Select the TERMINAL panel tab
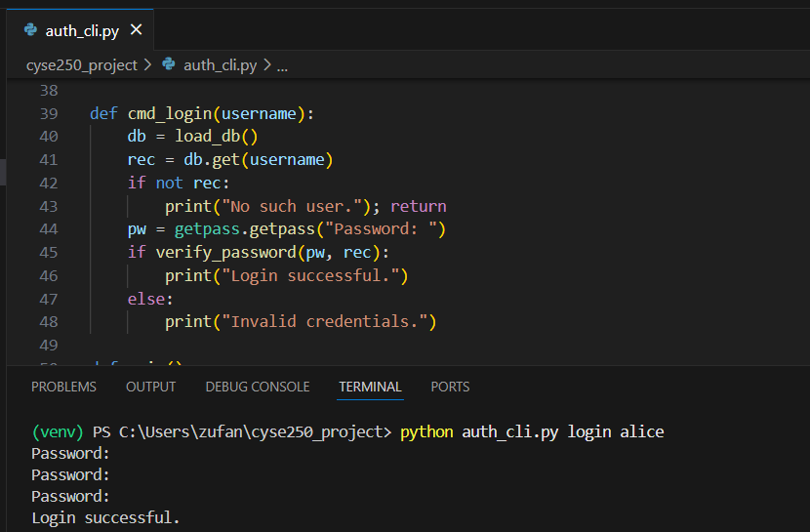Viewport: 810px width, 532px height. pos(370,387)
